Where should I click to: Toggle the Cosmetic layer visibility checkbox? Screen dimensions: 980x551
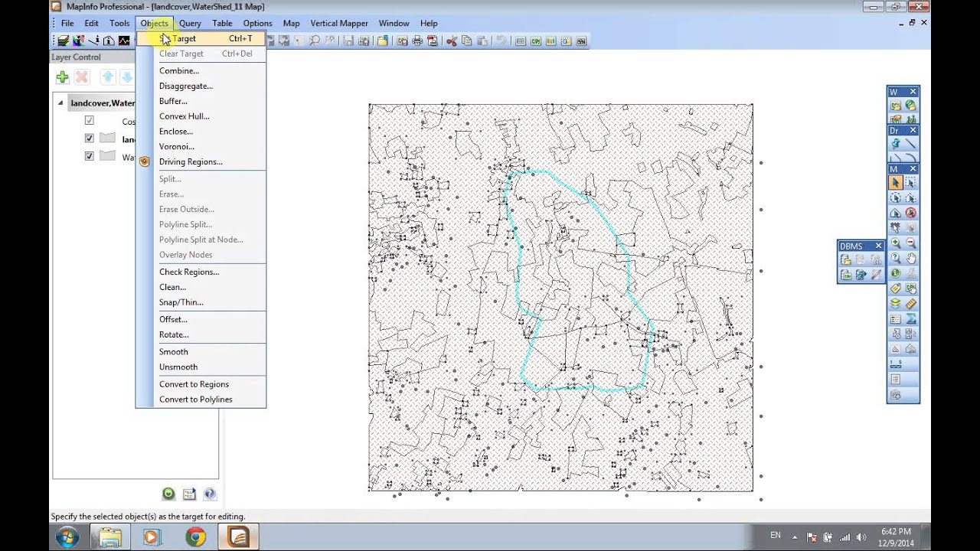(90, 121)
